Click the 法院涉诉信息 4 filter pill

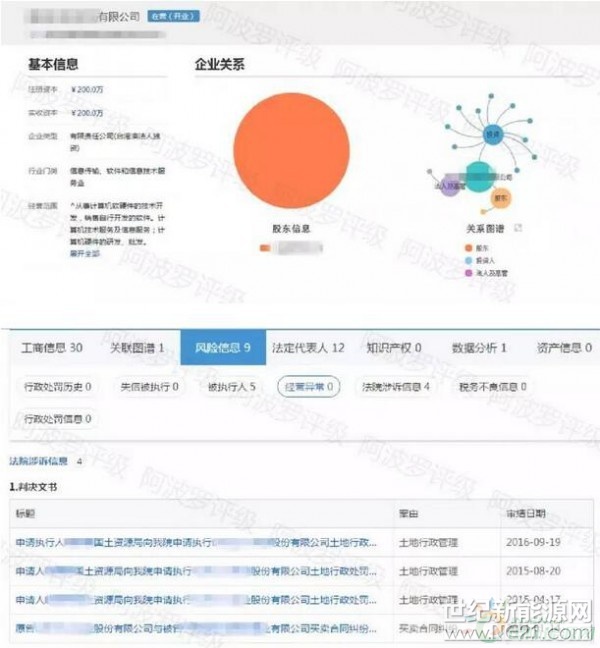click(395, 386)
